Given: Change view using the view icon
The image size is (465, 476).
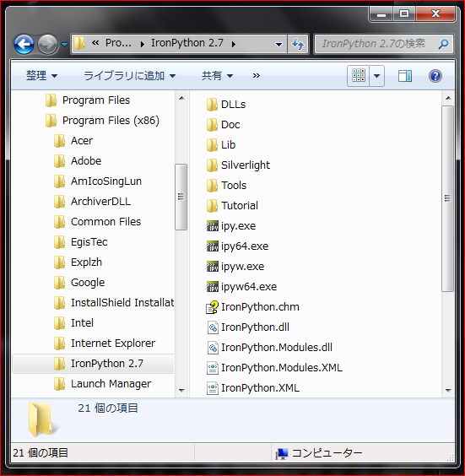Looking at the screenshot, I should pos(359,76).
